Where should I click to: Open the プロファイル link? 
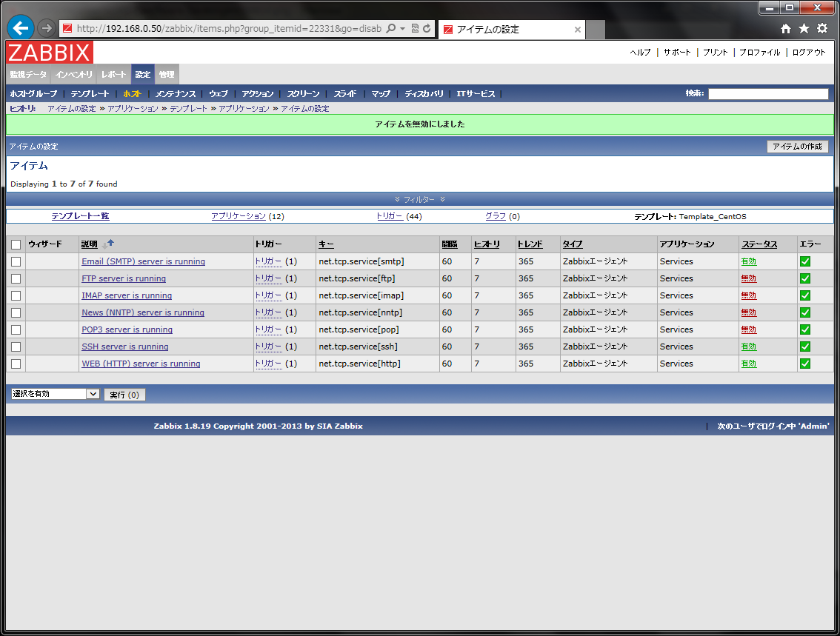point(760,52)
